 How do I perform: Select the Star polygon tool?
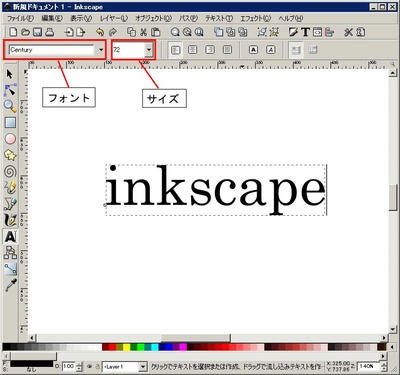(10, 155)
